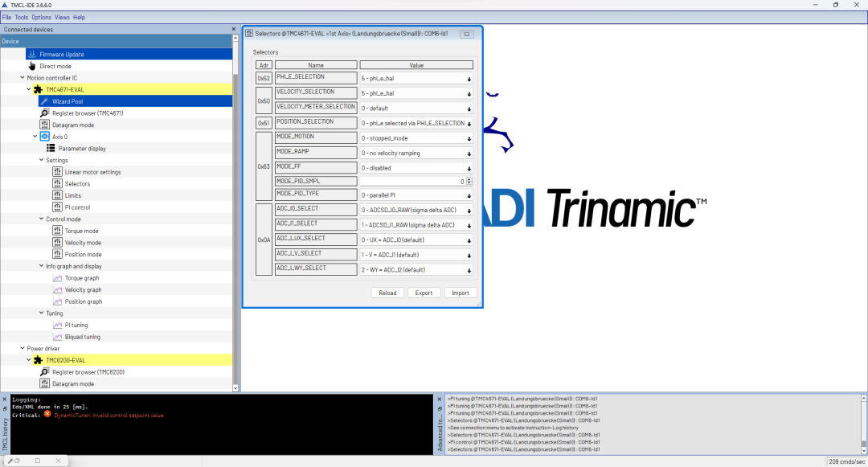Open the ADC_I1_SELECT dropdown
Screen dimensions: 868x467
point(416,225)
